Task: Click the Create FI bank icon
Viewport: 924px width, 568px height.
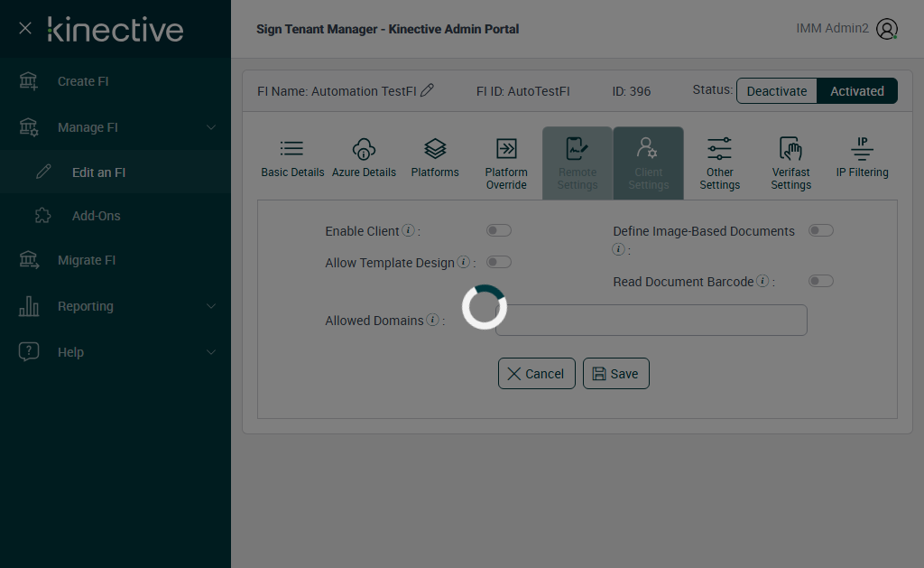Action: [x=28, y=80]
